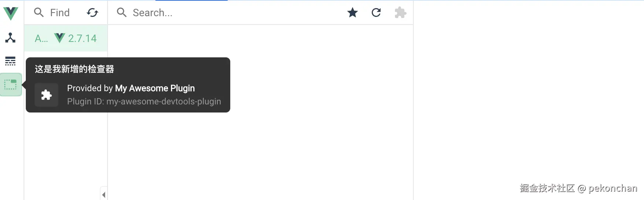
Task: Click the vertical divider right of Search pane
Action: pyautogui.click(x=413, y=100)
